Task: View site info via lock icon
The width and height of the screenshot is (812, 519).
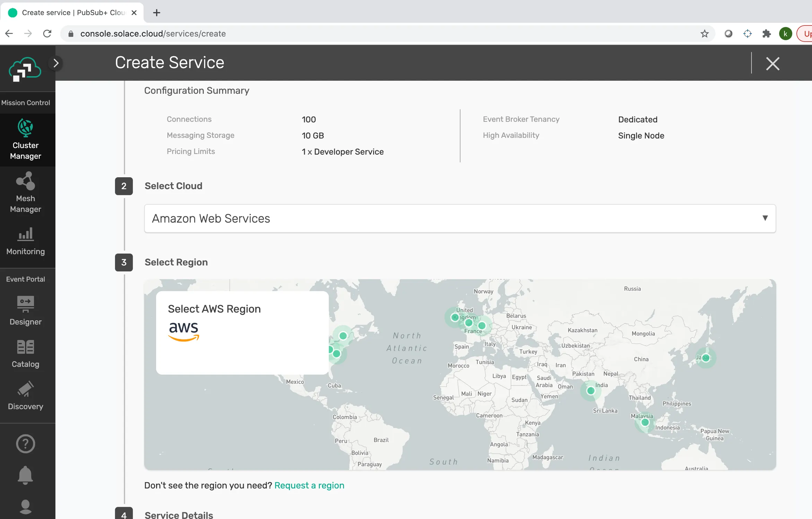Action: 71,34
